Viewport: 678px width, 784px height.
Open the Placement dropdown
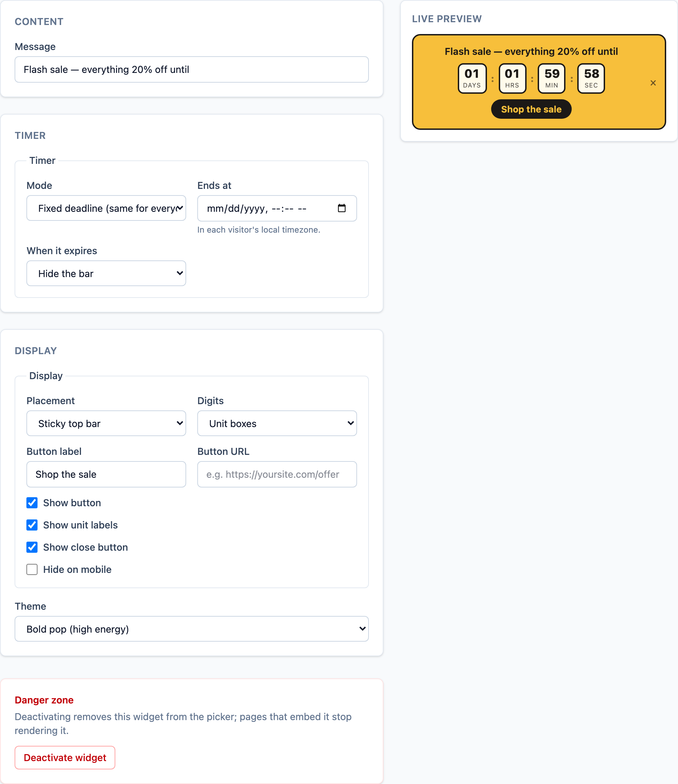pos(106,423)
